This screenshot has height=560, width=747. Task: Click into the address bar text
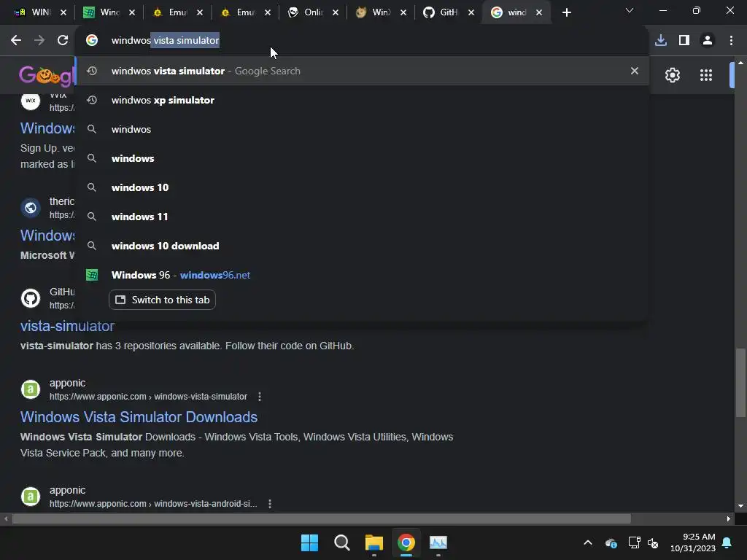(x=166, y=41)
